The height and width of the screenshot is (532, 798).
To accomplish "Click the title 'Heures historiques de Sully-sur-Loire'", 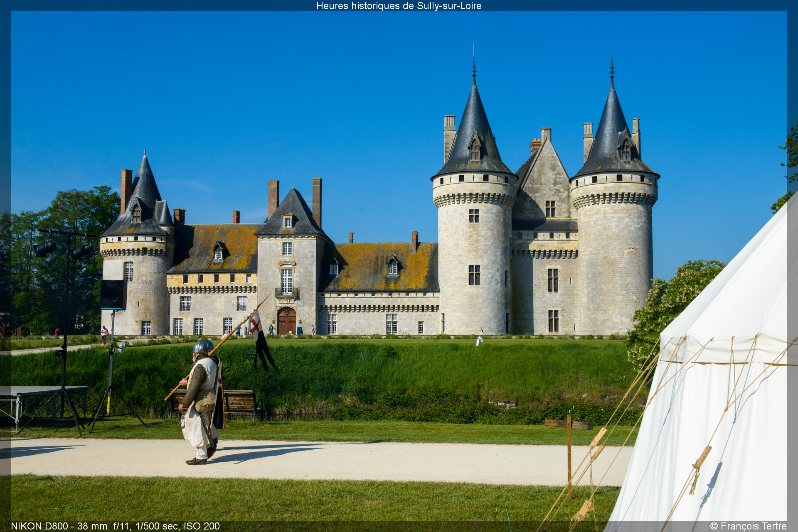I will pyautogui.click(x=399, y=6).
